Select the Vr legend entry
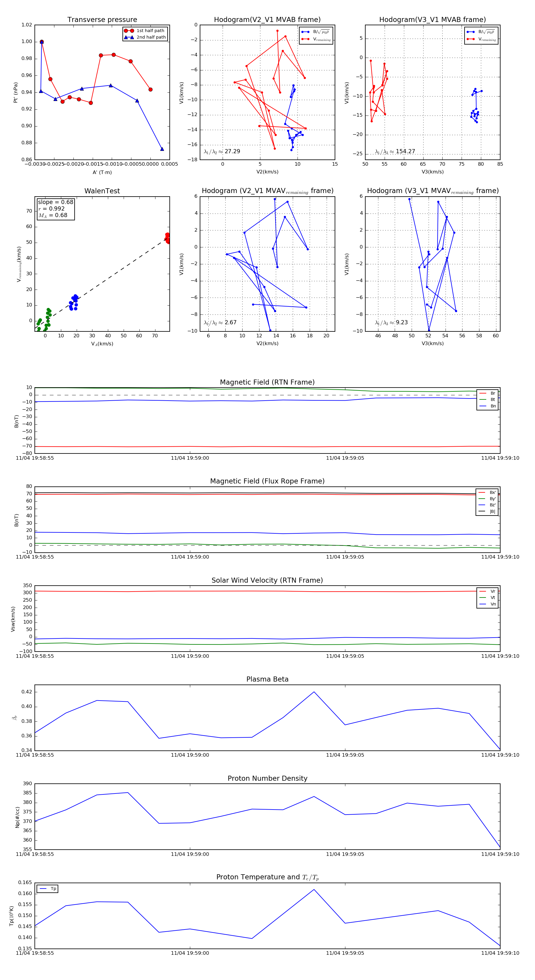The width and height of the screenshot is (535, 980). point(487,592)
